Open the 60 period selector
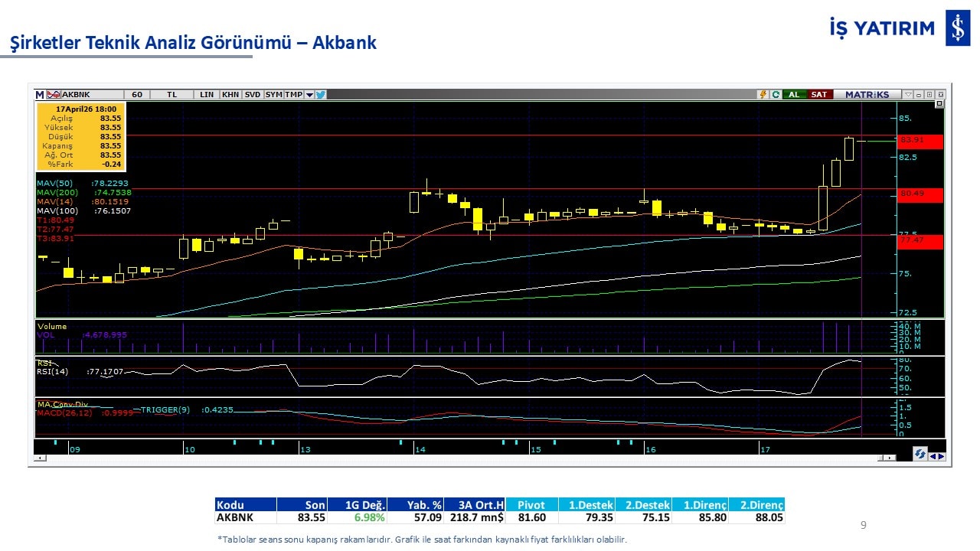 (137, 95)
